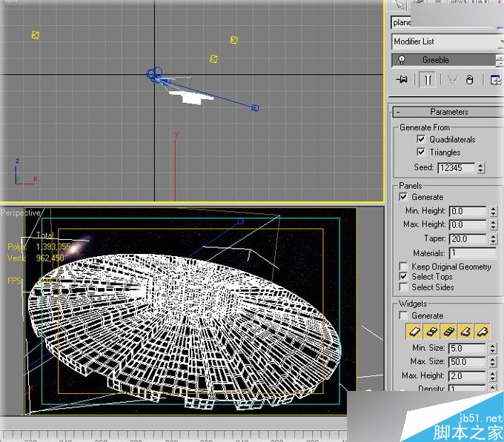Enable Keep Original Geometry option
The height and width of the screenshot is (442, 504).
click(403, 267)
